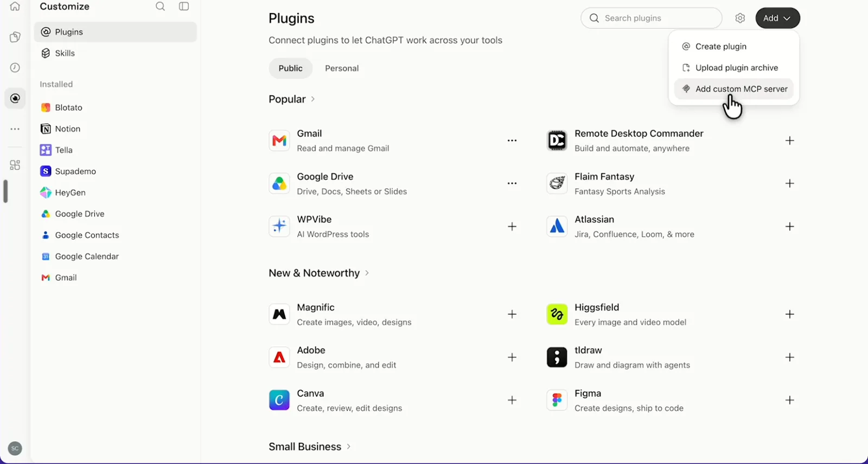Click the tldraw black icon

point(557,357)
